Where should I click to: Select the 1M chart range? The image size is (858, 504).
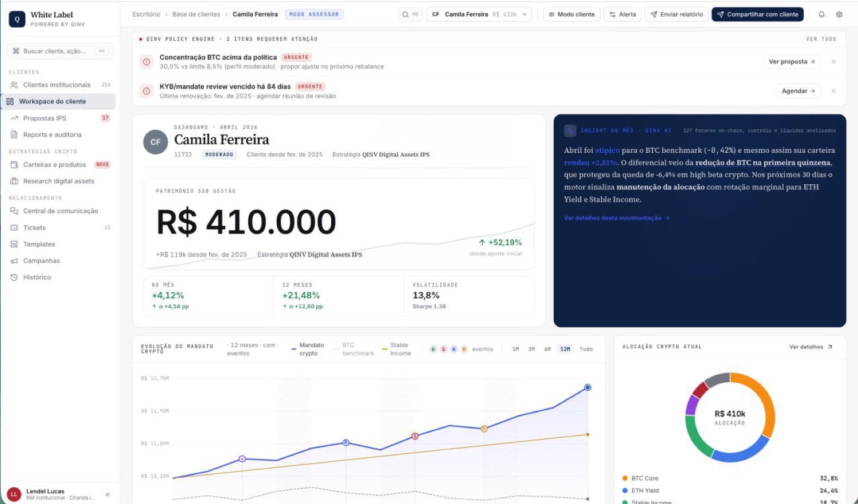click(x=515, y=349)
